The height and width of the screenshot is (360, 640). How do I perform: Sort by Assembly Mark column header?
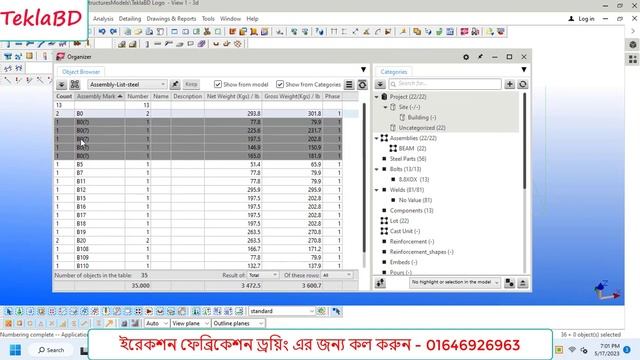click(x=100, y=96)
